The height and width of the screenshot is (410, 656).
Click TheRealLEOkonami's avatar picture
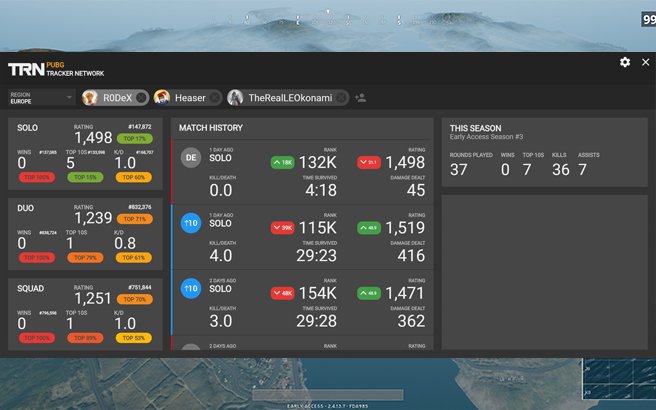click(235, 98)
